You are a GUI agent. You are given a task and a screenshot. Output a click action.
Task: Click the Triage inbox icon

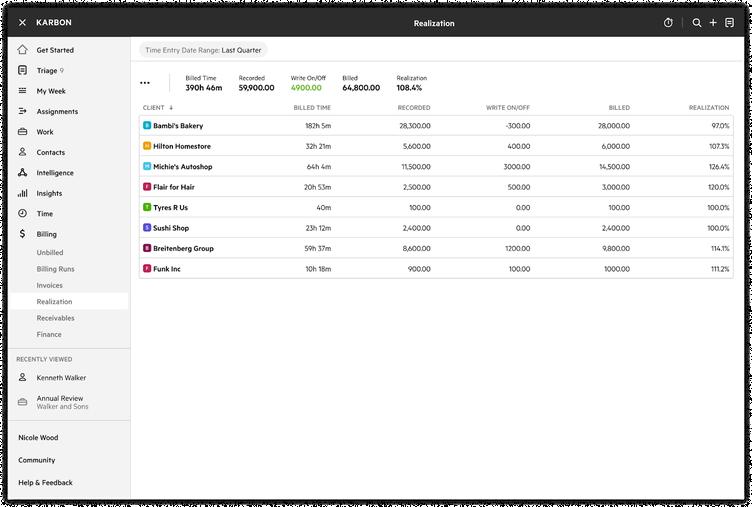22,70
